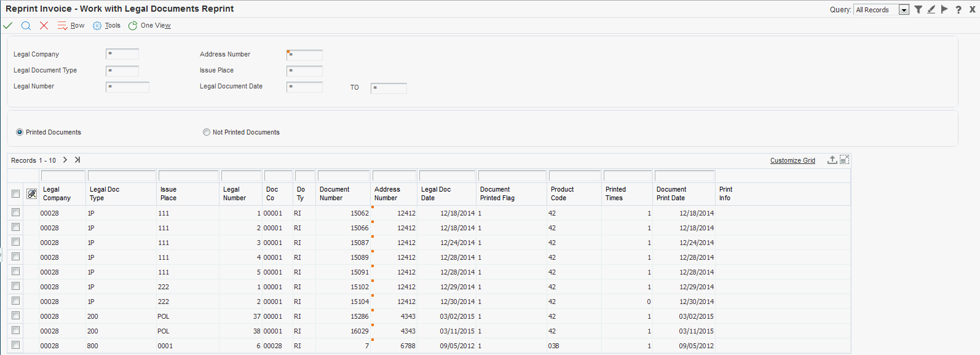
Task: Tick the checkbox for Document Number 15286
Action: (16, 316)
